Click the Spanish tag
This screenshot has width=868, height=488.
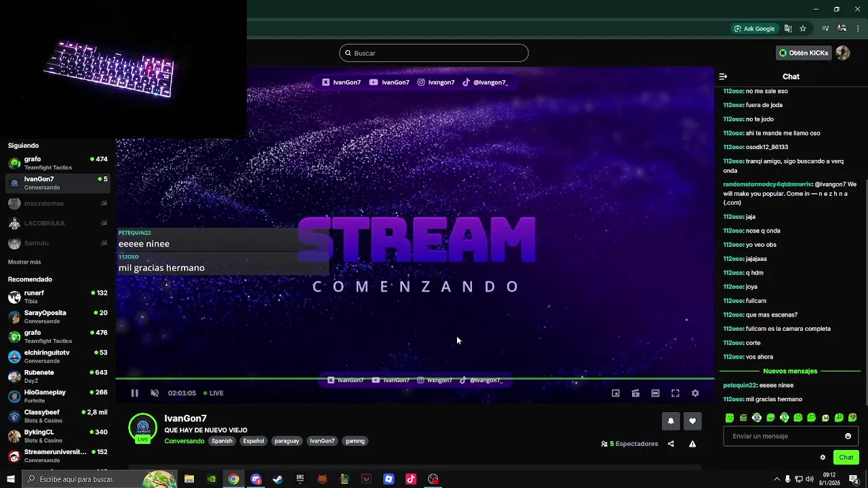click(222, 441)
